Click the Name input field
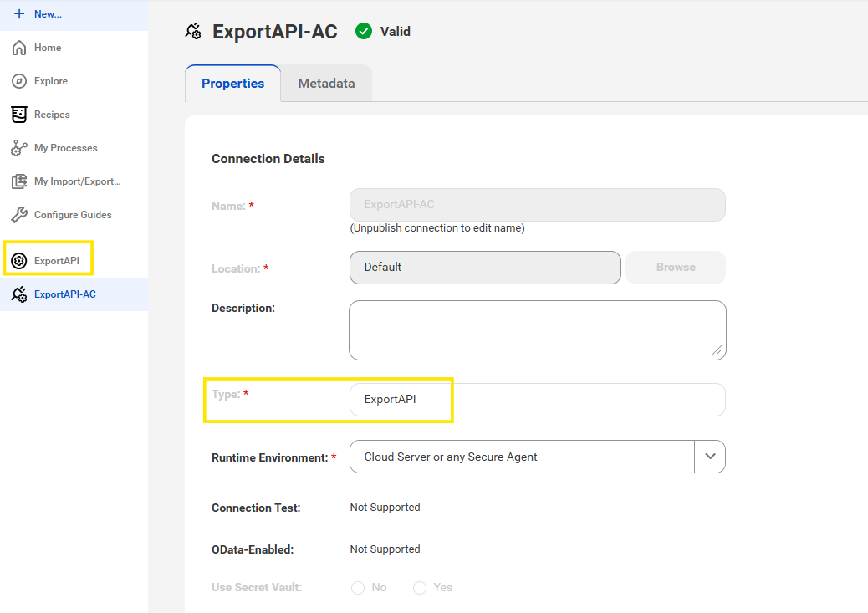Screen dimensions: 868x613 coord(538,205)
